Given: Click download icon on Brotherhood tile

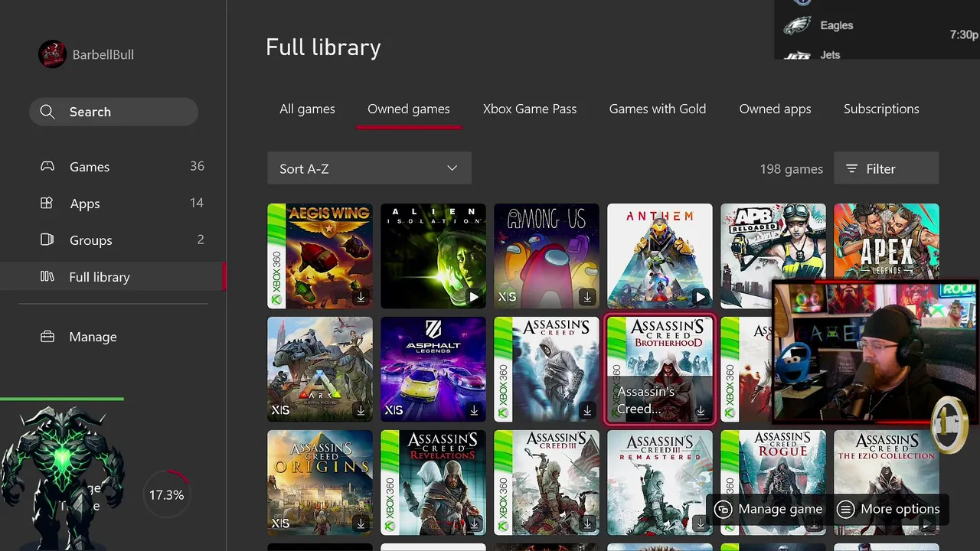Looking at the screenshot, I should [x=701, y=410].
